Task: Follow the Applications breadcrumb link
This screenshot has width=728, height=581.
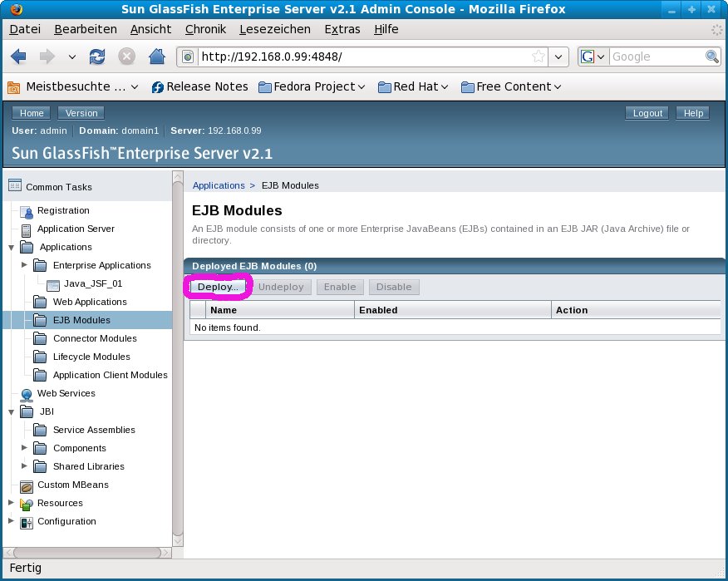Action: [x=219, y=185]
